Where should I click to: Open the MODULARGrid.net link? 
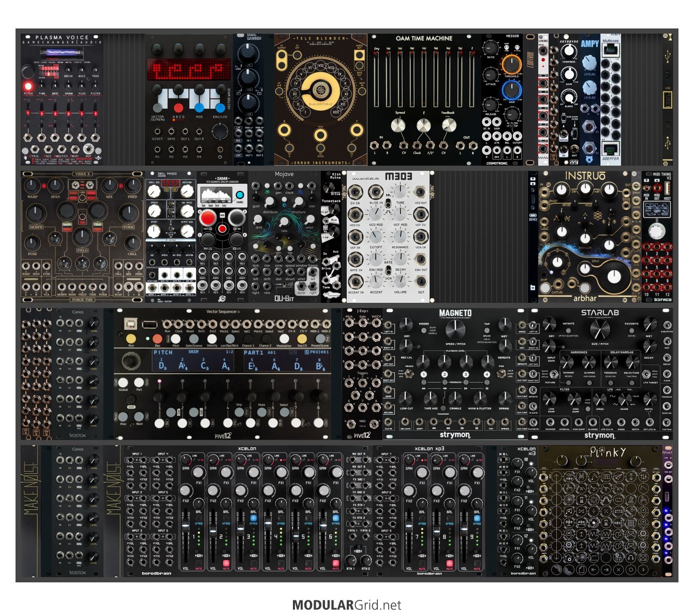click(x=347, y=605)
